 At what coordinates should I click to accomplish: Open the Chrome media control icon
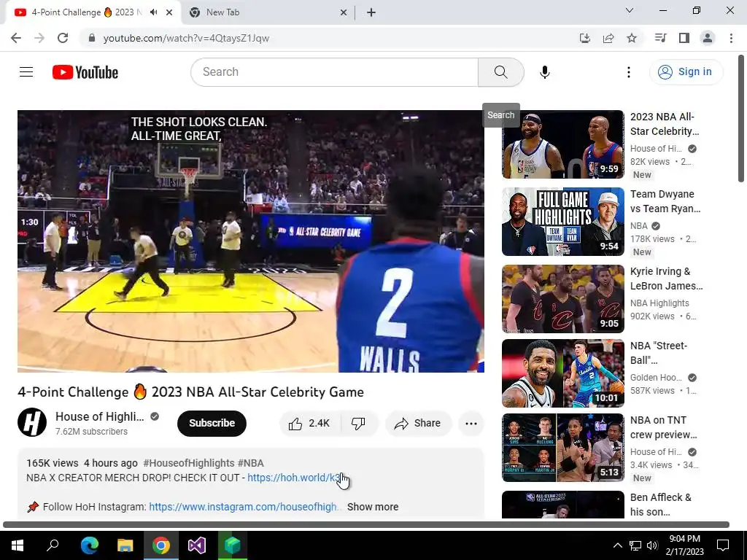click(660, 38)
